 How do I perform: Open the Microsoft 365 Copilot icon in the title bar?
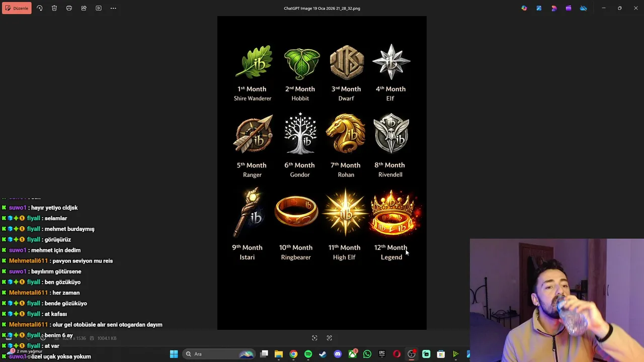click(x=524, y=8)
